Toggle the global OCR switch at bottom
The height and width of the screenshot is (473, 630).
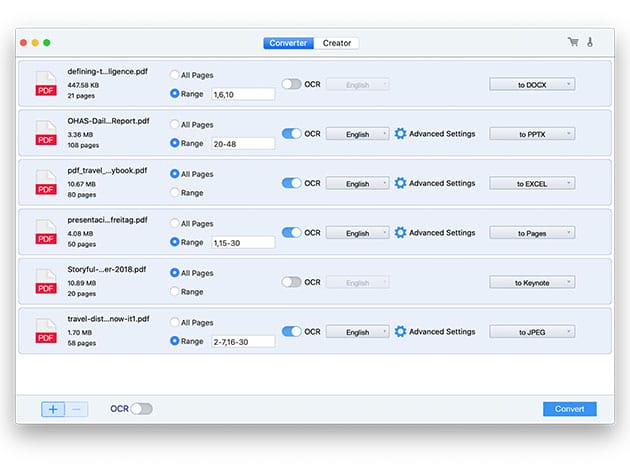point(142,409)
